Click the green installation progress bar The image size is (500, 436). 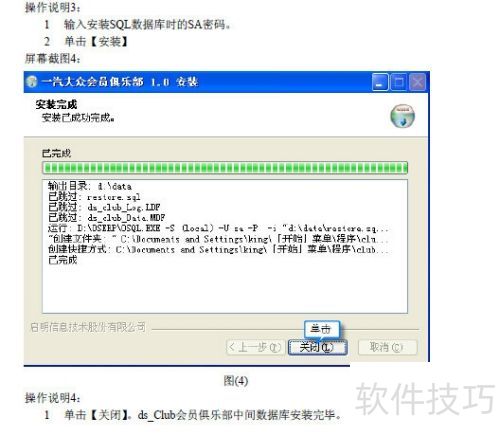point(225,168)
